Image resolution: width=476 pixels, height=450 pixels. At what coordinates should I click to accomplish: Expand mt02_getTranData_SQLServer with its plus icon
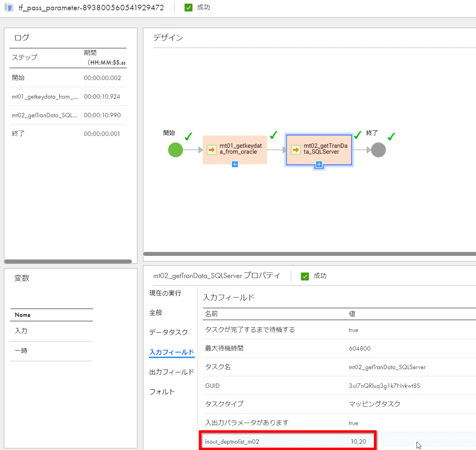pyautogui.click(x=319, y=164)
